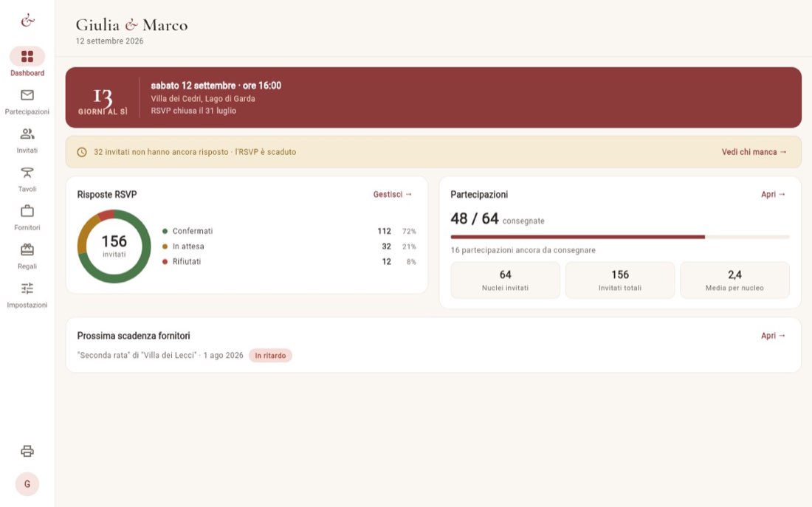
Task: Click the In attesa legend row label
Action: [188, 246]
